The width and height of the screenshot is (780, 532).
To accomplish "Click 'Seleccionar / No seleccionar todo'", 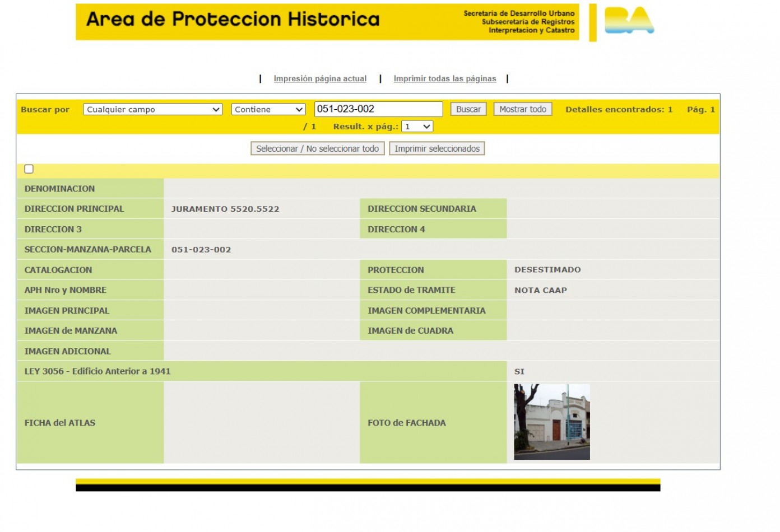I will (x=318, y=148).
